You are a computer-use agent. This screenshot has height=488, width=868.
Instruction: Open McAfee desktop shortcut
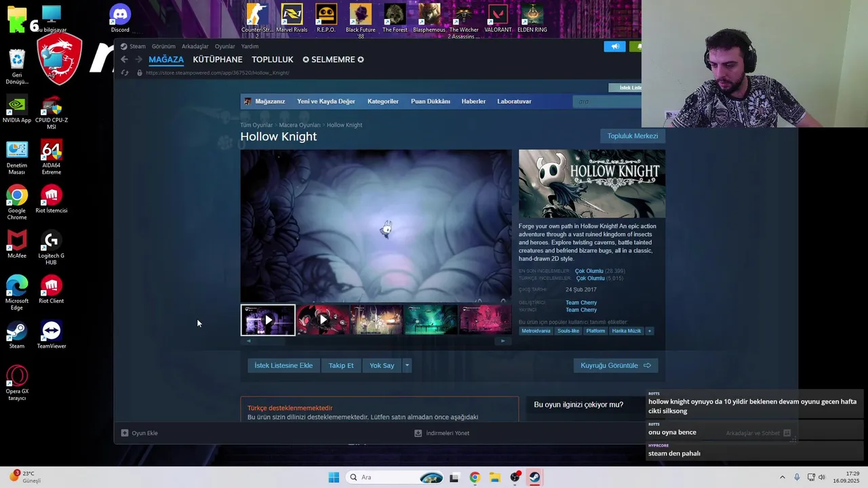click(x=17, y=245)
